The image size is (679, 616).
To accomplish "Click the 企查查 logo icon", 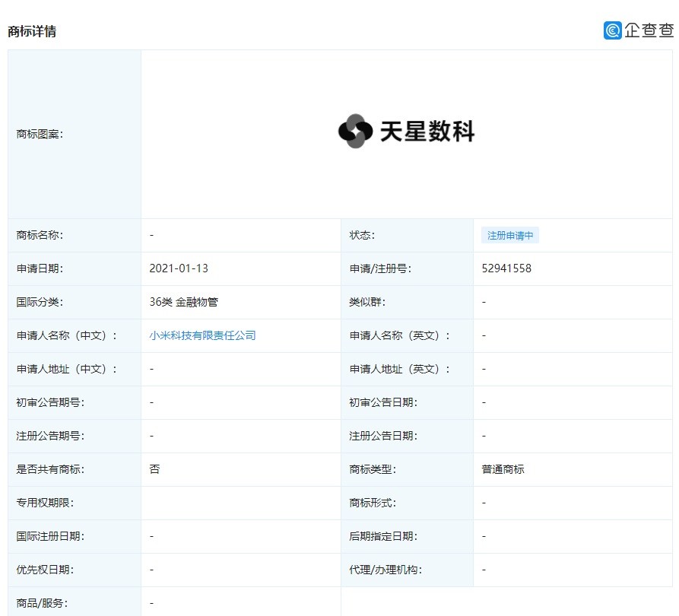I will [612, 30].
